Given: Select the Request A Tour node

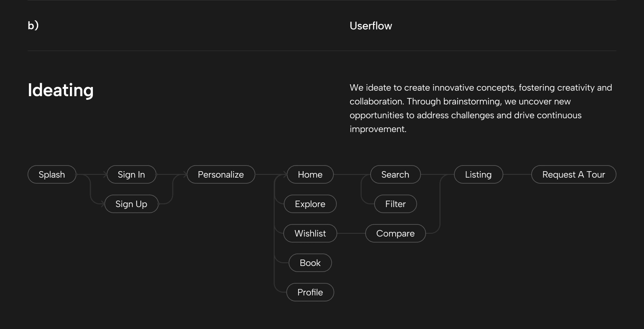Looking at the screenshot, I should (x=574, y=174).
